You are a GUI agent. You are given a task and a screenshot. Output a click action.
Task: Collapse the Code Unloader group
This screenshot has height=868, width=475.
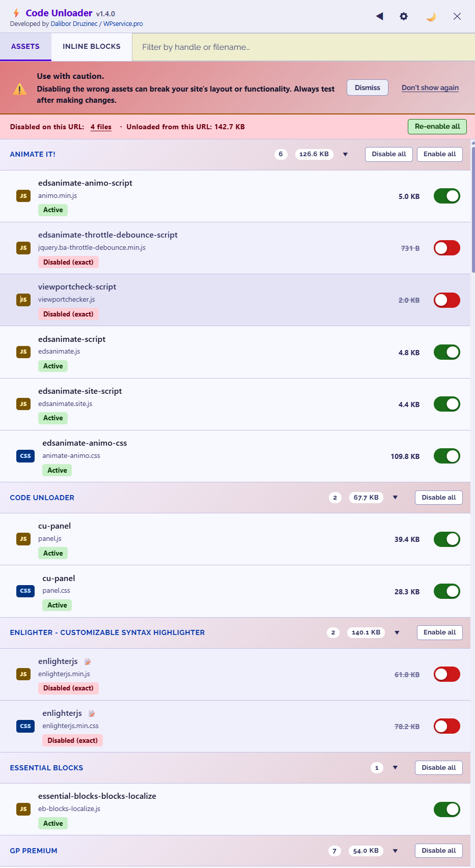pyautogui.click(x=395, y=498)
